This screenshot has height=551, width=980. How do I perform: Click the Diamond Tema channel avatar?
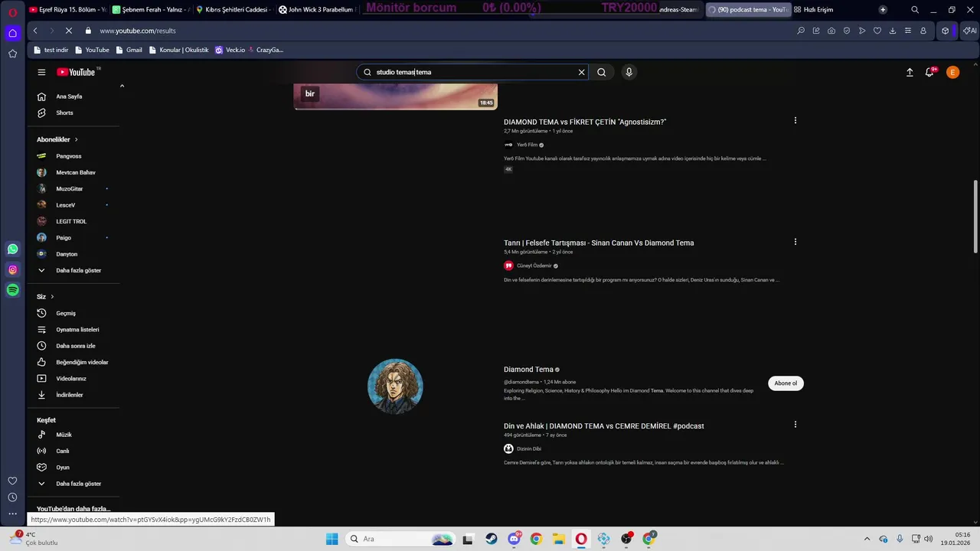click(x=395, y=386)
